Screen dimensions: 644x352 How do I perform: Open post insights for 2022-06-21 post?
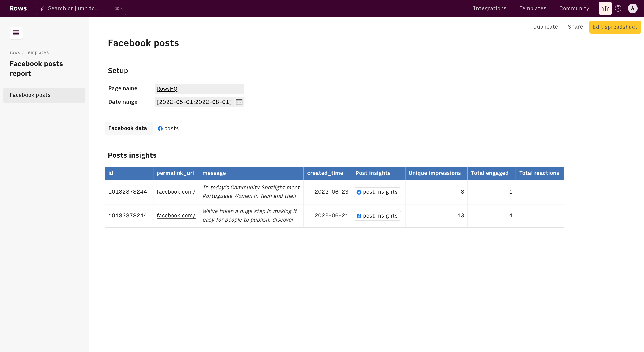(377, 216)
